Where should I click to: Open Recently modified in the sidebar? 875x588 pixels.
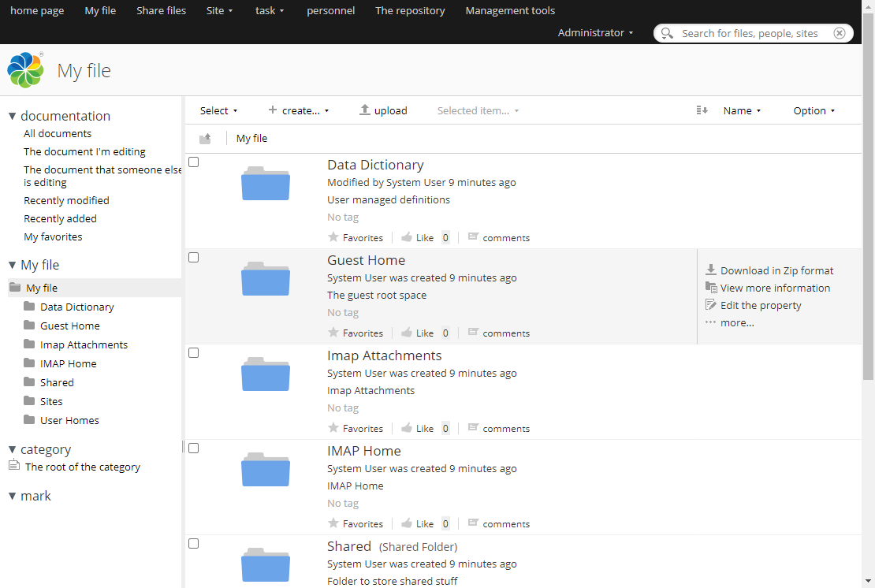pos(66,200)
